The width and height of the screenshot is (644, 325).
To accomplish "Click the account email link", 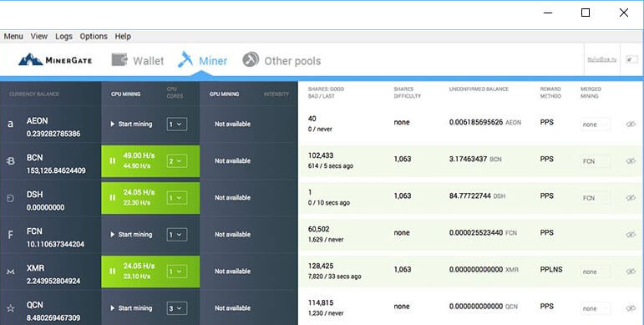I will pos(602,59).
